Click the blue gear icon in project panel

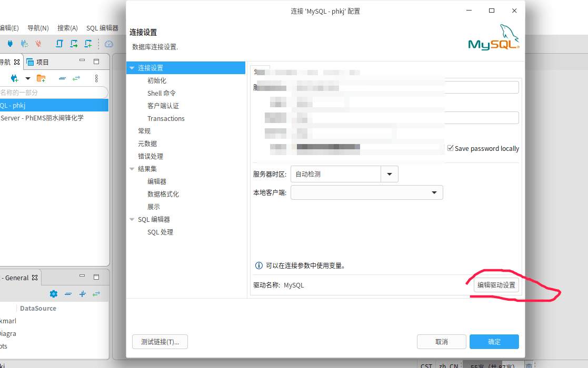(53, 294)
